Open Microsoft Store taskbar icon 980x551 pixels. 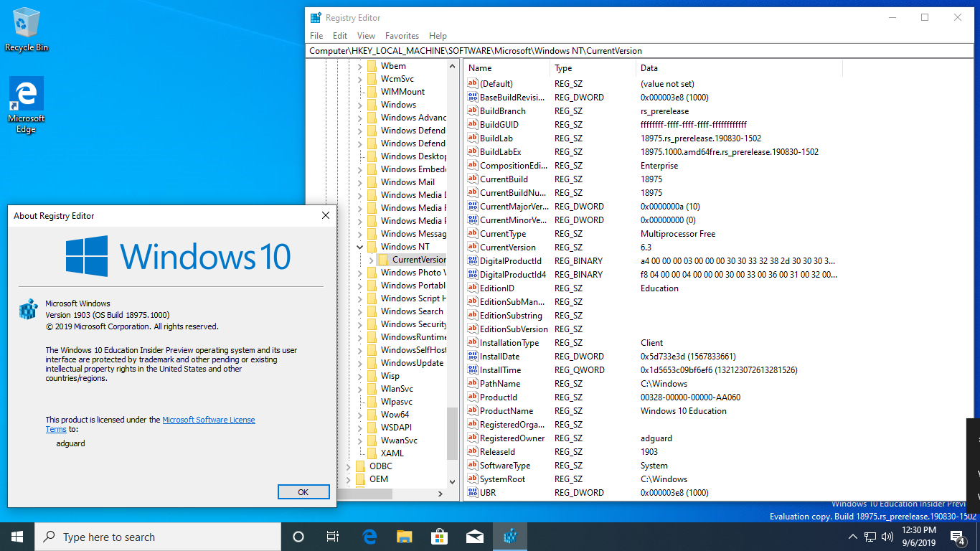point(440,537)
